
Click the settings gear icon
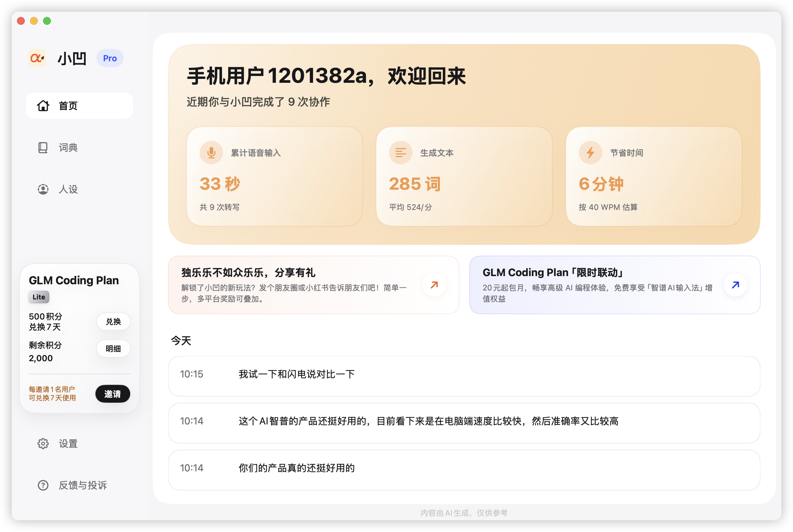(x=43, y=443)
